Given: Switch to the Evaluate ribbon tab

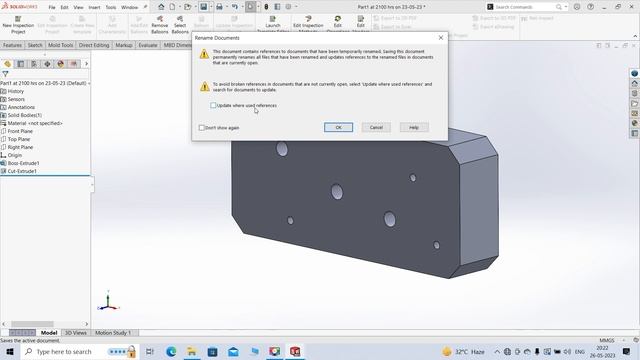Looking at the screenshot, I should (x=148, y=45).
